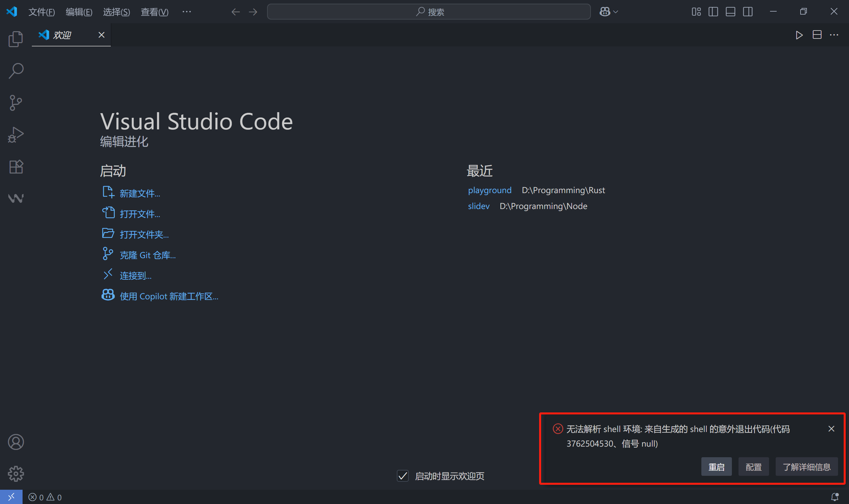Click the D:\Programming\Node path text

(543, 206)
